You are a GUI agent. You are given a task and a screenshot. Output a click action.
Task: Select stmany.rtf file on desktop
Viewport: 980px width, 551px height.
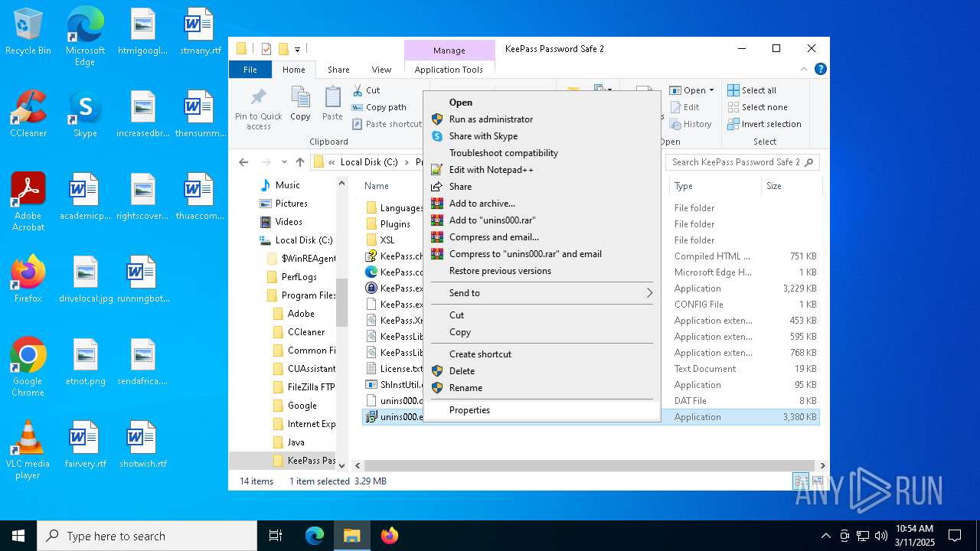point(200,32)
